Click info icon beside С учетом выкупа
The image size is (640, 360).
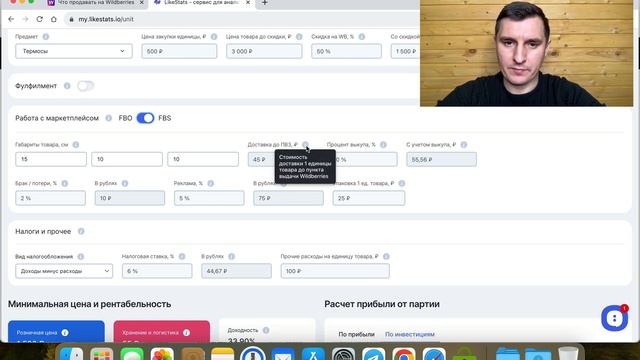click(464, 144)
